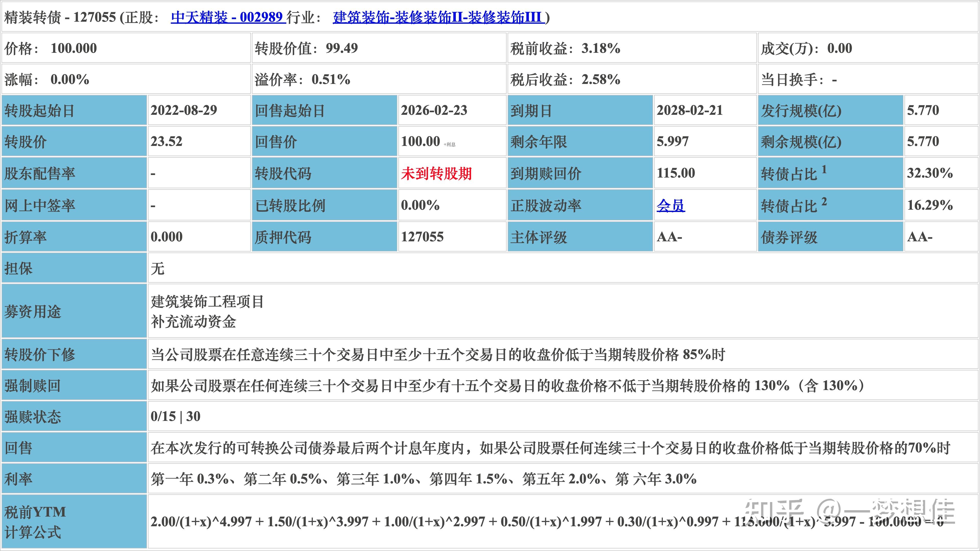Click the maturity date 2028-02-21

pyautogui.click(x=690, y=110)
